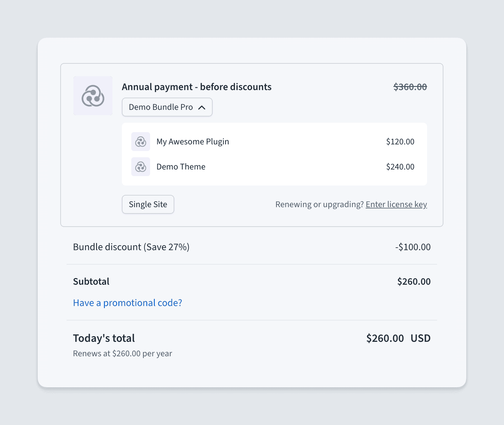Click the Bundle discount (Save 27%) label

[131, 247]
